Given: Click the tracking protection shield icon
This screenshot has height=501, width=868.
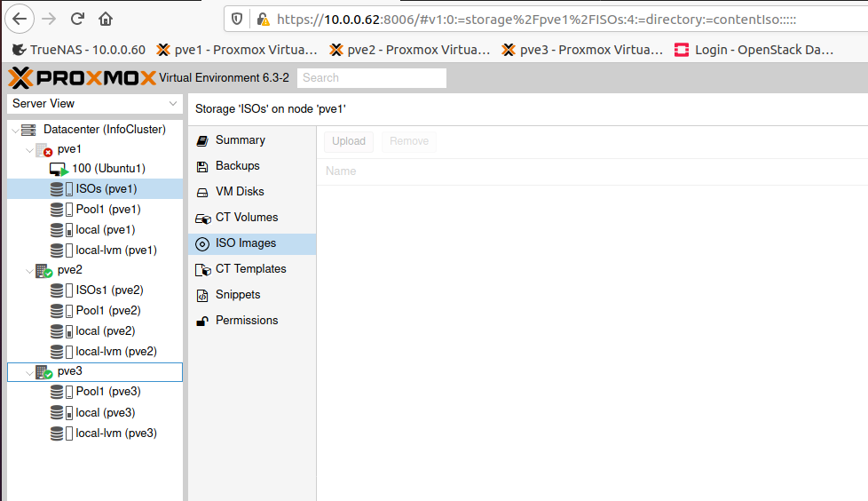Looking at the screenshot, I should click(237, 20).
